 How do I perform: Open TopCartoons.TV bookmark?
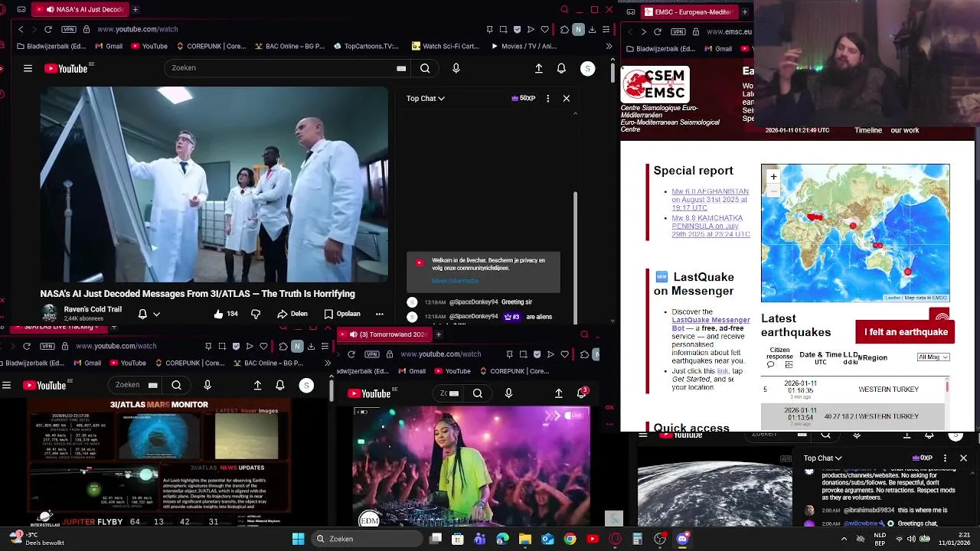point(366,46)
